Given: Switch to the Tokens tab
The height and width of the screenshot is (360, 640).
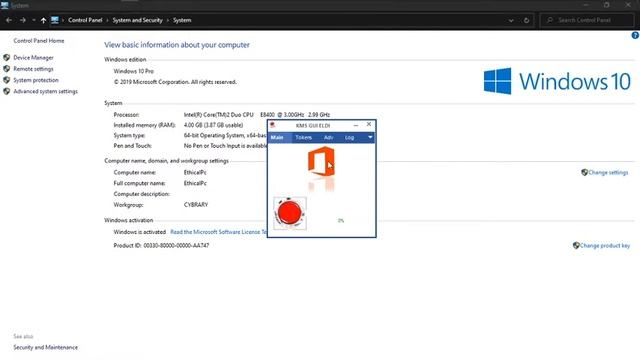Looking at the screenshot, I should [303, 138].
